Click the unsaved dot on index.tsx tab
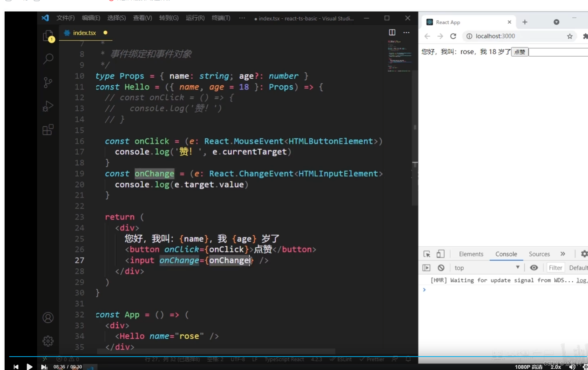 coord(105,33)
